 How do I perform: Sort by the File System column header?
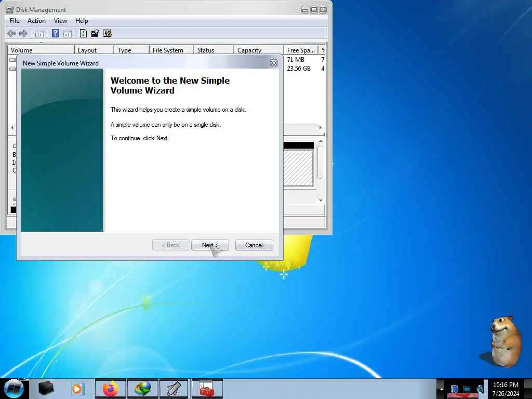171,50
